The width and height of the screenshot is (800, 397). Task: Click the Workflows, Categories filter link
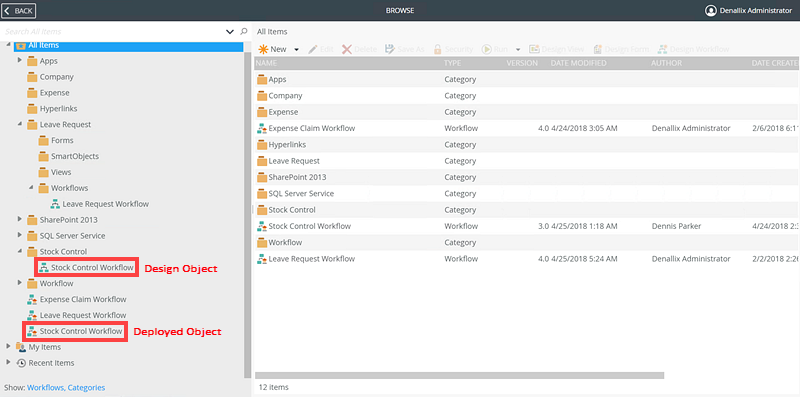(x=66, y=387)
